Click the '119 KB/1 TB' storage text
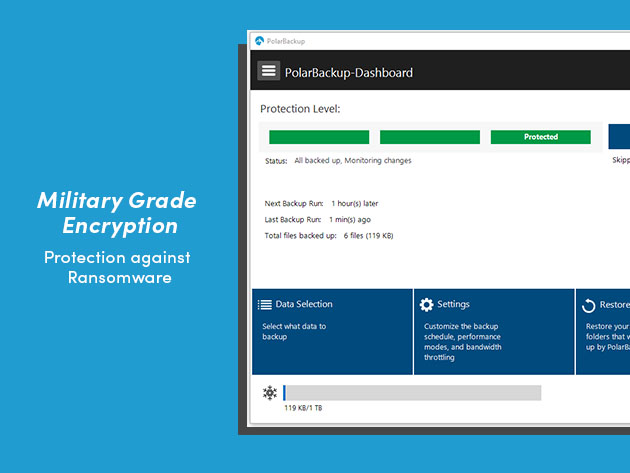The width and height of the screenshot is (630, 473). pyautogui.click(x=303, y=408)
